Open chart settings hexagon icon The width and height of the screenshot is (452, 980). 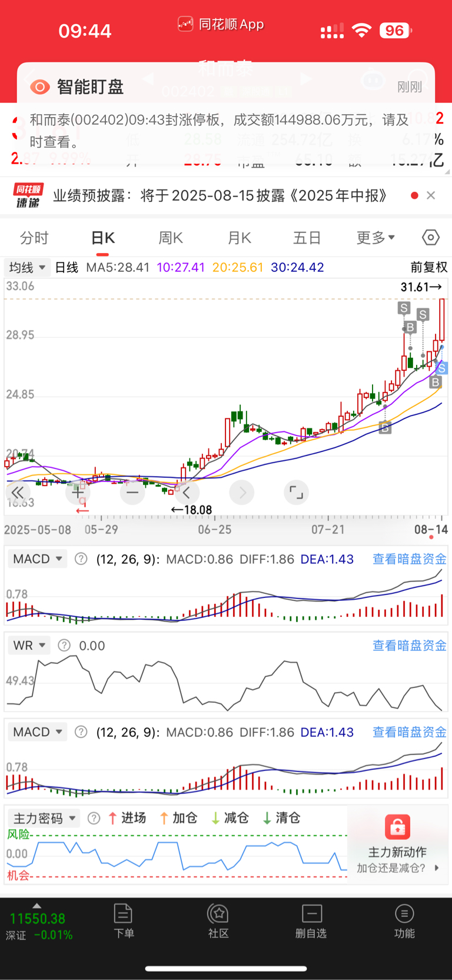[431, 237]
